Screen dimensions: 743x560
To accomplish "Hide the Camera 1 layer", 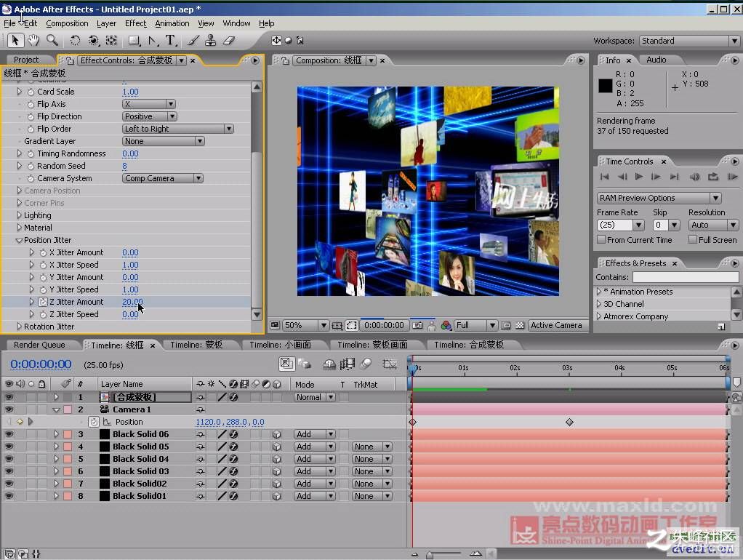I will pyautogui.click(x=9, y=409).
